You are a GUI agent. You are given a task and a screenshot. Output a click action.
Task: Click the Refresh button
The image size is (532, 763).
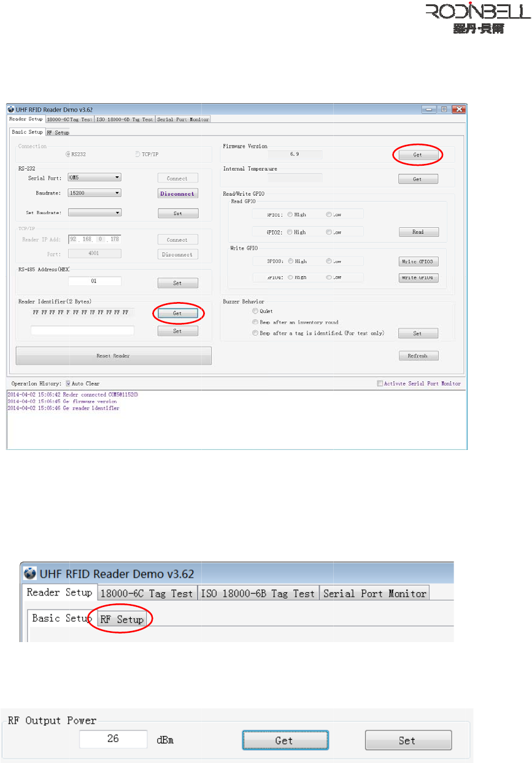click(x=418, y=355)
